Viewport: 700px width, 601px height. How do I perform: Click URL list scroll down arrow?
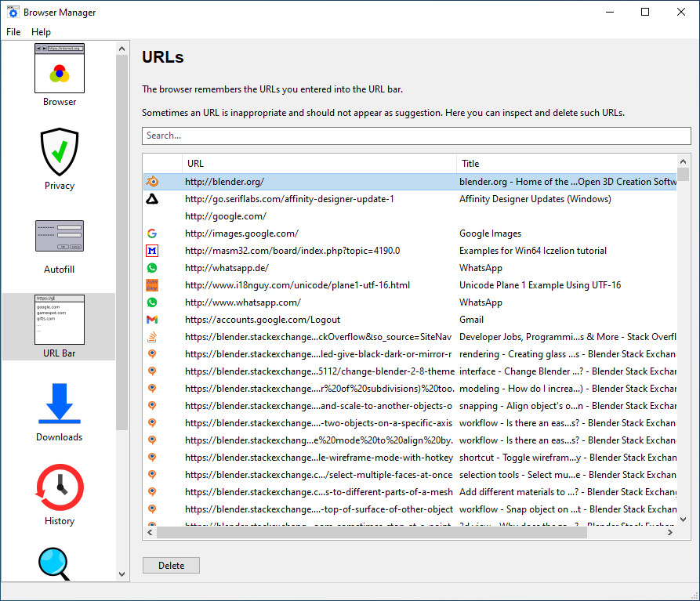(683, 519)
